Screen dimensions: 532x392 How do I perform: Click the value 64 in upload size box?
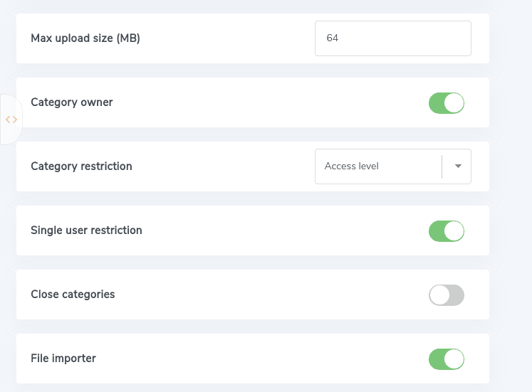coord(333,38)
